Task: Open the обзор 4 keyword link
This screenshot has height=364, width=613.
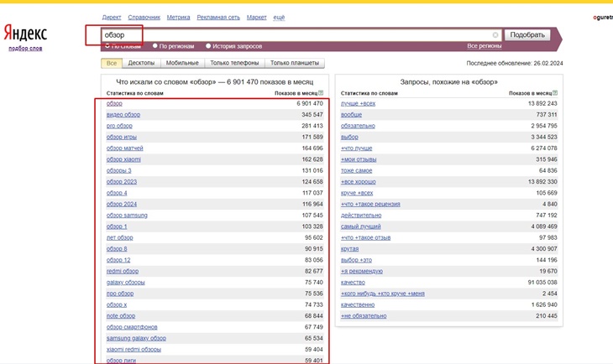Action: coord(117,193)
